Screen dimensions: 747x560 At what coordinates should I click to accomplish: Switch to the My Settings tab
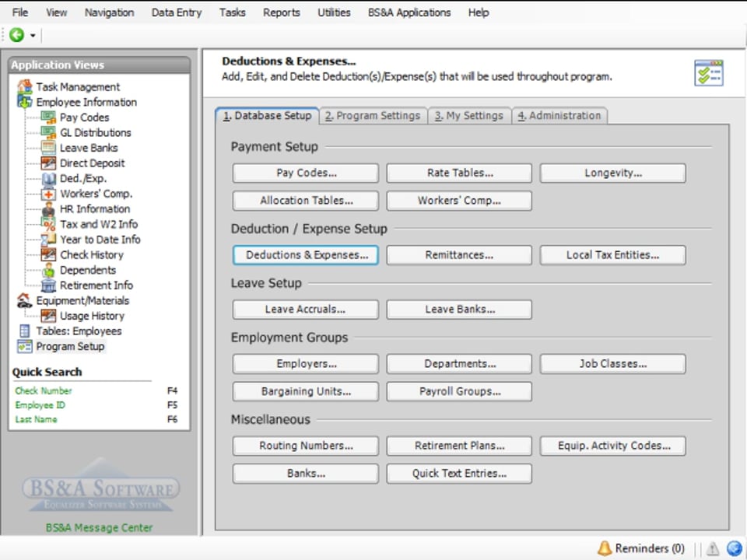tap(469, 116)
